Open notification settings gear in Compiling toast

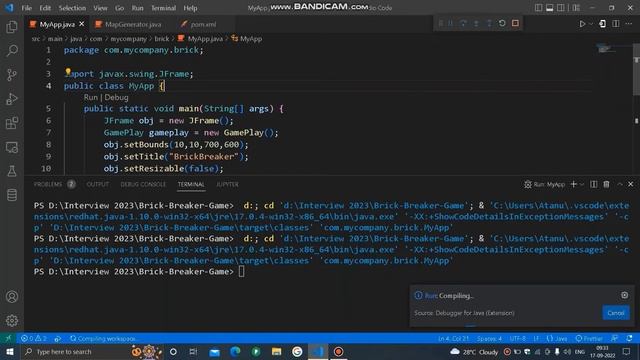tap(624, 295)
